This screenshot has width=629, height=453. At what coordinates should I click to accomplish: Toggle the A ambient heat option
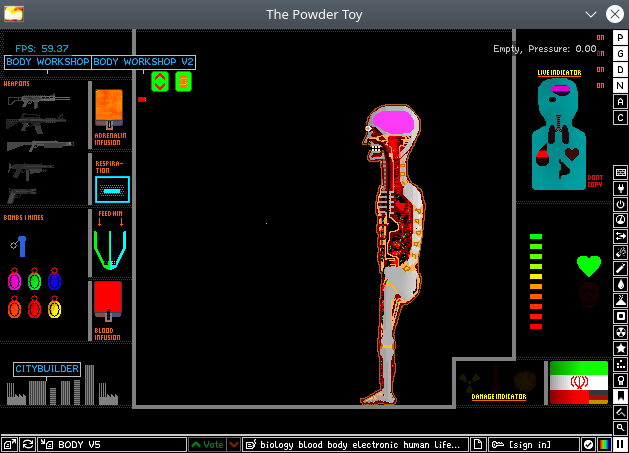(621, 102)
